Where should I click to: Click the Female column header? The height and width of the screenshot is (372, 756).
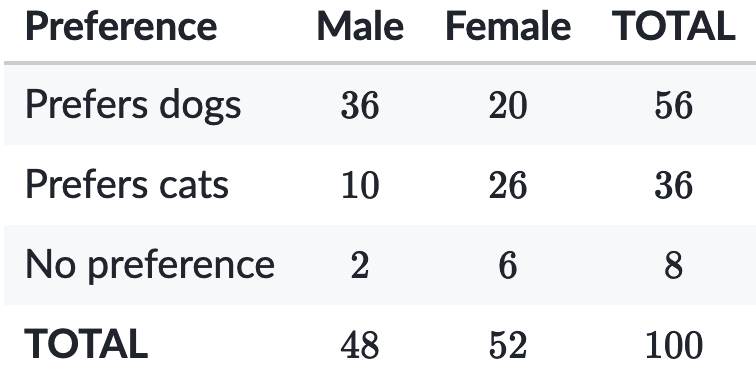508,27
